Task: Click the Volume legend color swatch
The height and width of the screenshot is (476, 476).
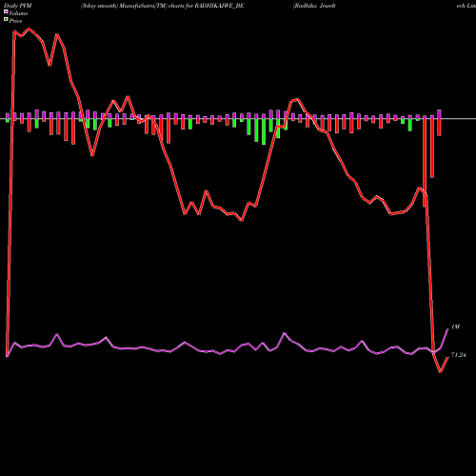Action: coord(6,12)
